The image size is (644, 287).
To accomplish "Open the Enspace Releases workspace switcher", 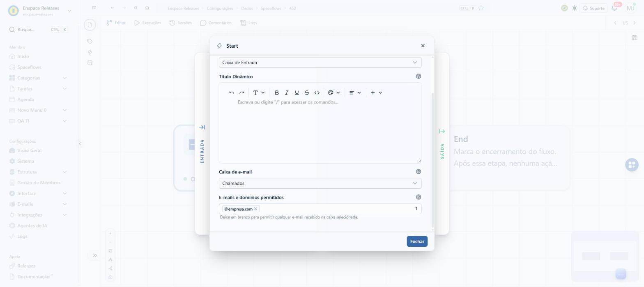I will click(40, 11).
